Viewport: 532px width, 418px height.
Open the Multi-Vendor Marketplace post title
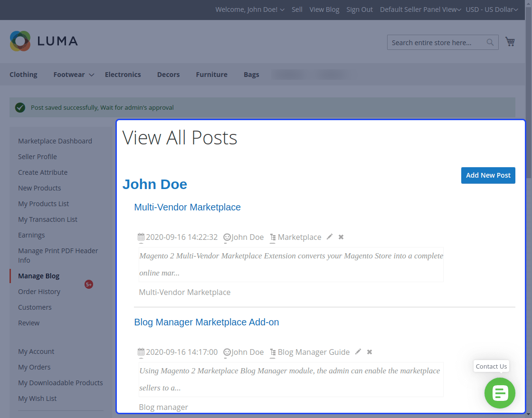pos(187,207)
